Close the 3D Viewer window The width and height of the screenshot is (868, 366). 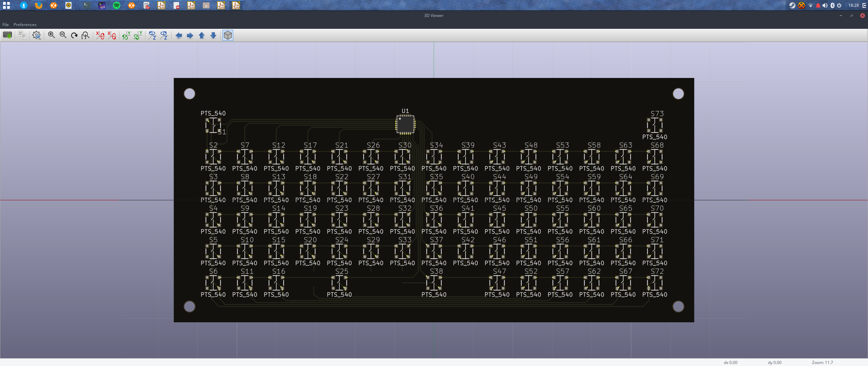pyautogui.click(x=863, y=15)
